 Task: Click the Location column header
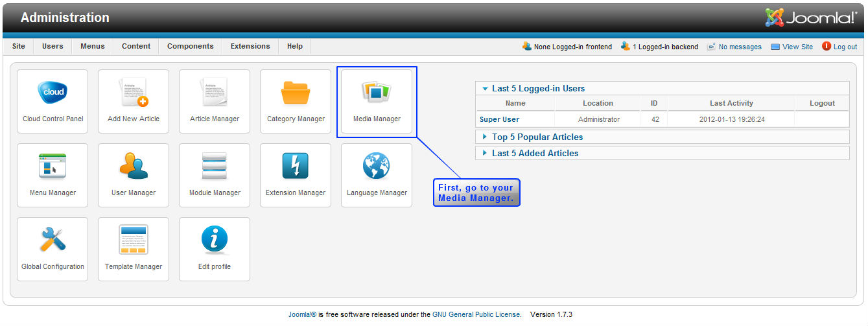tap(598, 103)
